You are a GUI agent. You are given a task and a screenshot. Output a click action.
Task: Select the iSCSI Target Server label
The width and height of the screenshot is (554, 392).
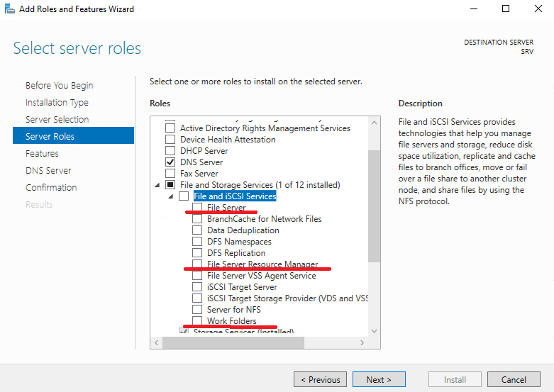point(242,287)
